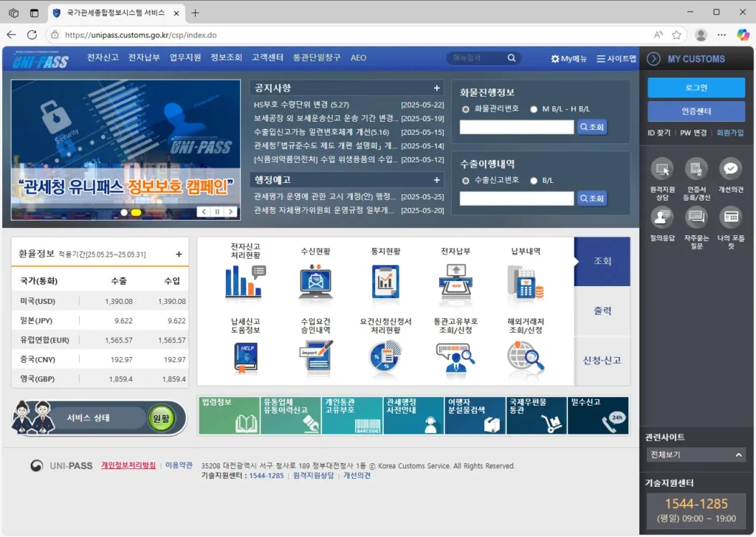Open the 전자신고 menu

pyautogui.click(x=103, y=58)
